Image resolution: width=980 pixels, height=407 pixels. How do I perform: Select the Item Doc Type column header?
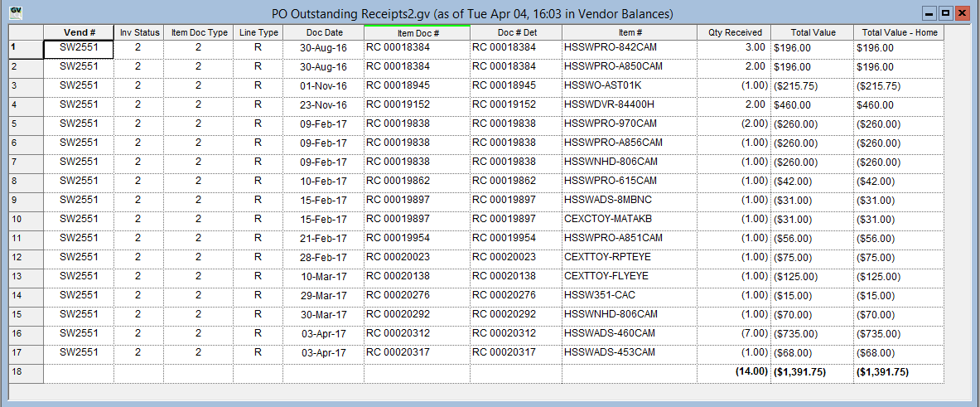point(199,32)
